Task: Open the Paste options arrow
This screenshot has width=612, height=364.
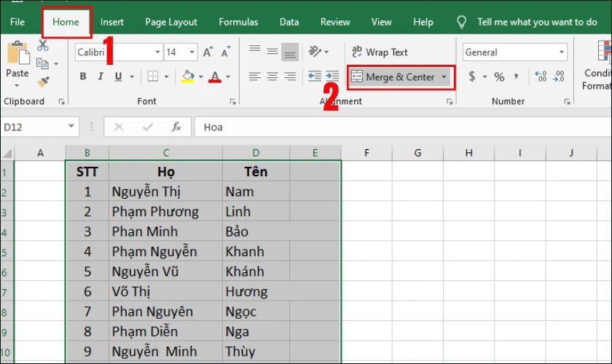Action: pyautogui.click(x=17, y=86)
